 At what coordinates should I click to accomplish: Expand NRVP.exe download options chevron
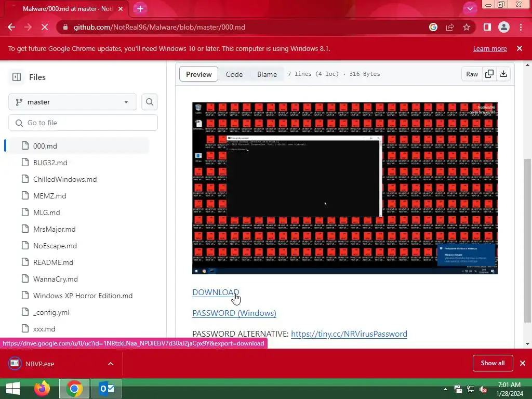pos(111,364)
